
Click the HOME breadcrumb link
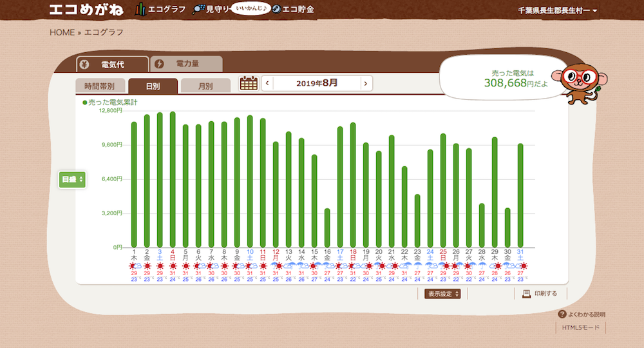tap(62, 32)
